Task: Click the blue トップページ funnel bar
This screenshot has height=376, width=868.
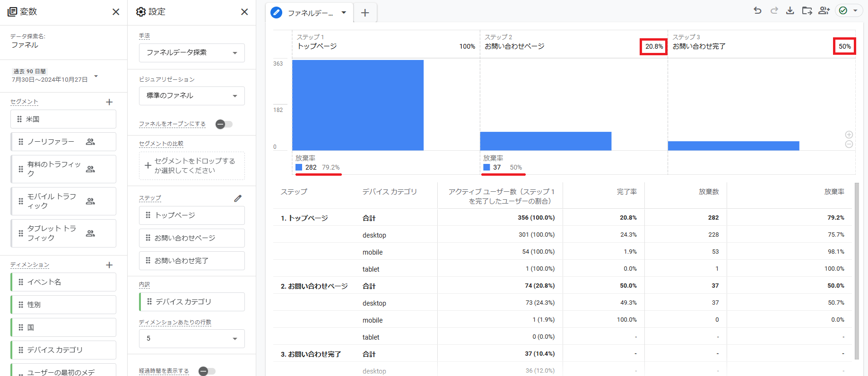Action: (x=358, y=105)
